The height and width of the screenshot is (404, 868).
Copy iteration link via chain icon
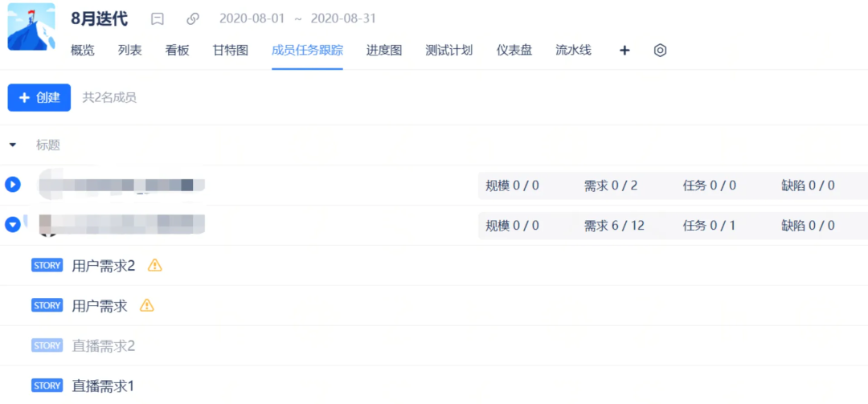[193, 18]
